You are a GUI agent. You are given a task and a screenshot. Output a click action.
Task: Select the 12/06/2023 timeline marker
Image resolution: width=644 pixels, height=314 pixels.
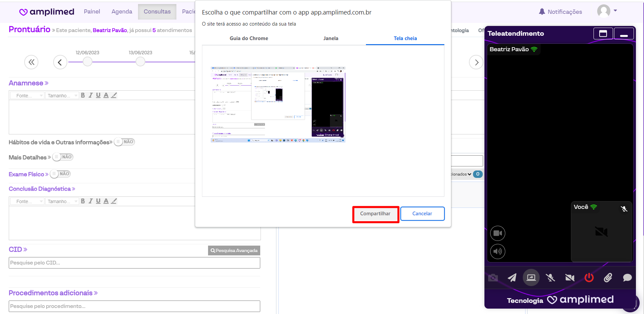click(88, 62)
